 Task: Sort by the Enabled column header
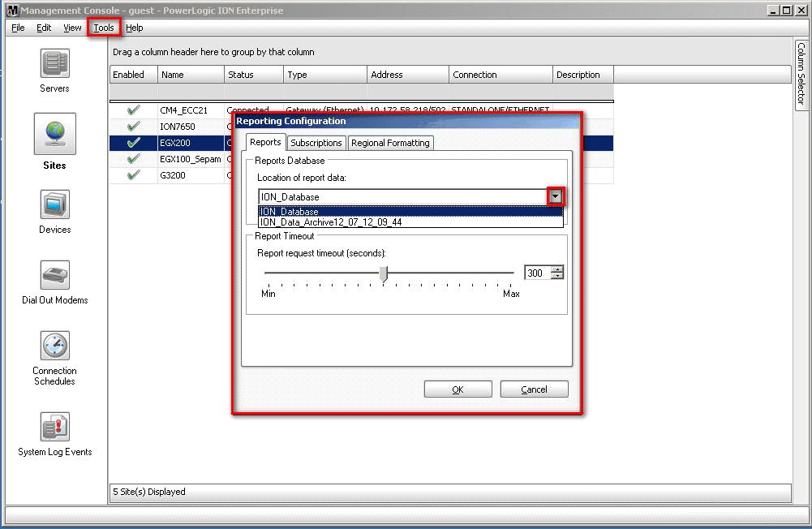point(134,75)
